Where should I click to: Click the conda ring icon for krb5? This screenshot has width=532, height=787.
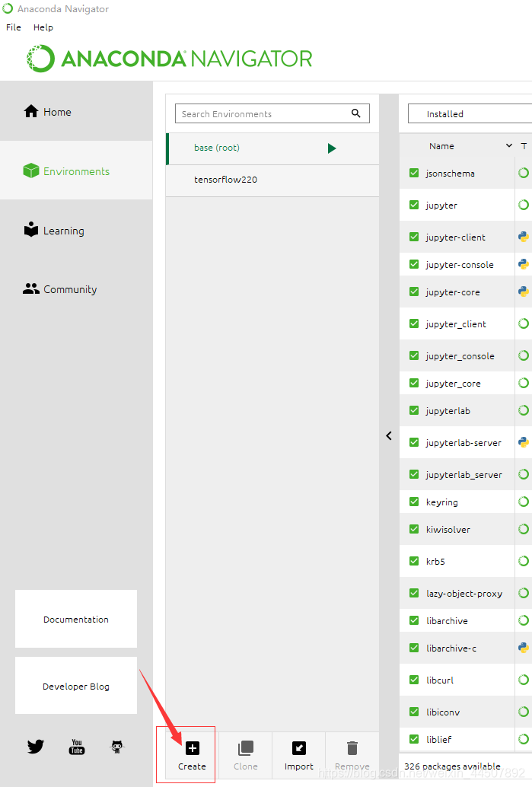[524, 561]
